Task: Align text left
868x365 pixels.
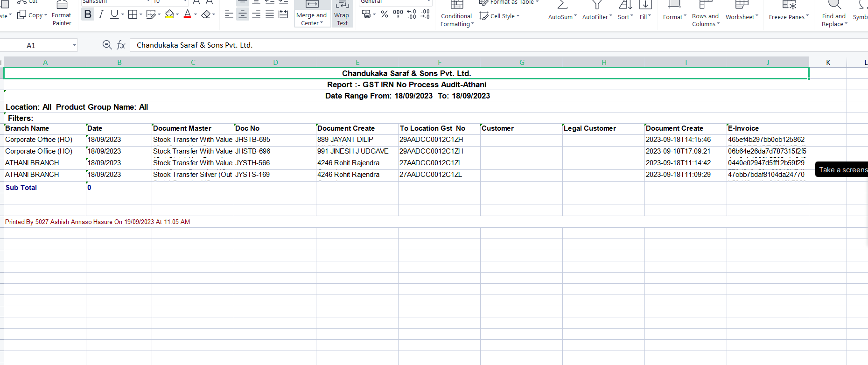Action: pos(229,14)
